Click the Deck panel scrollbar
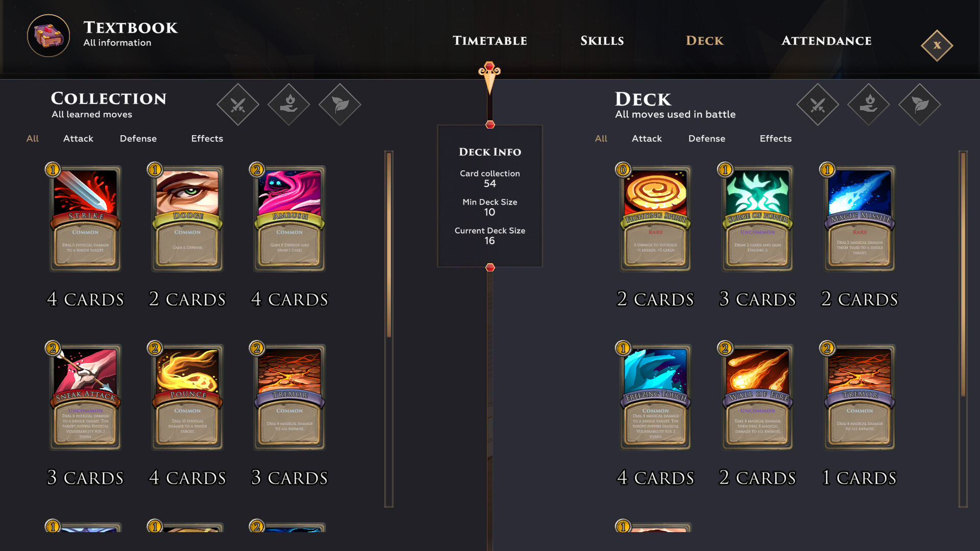This screenshot has width=980, height=551. [x=963, y=329]
